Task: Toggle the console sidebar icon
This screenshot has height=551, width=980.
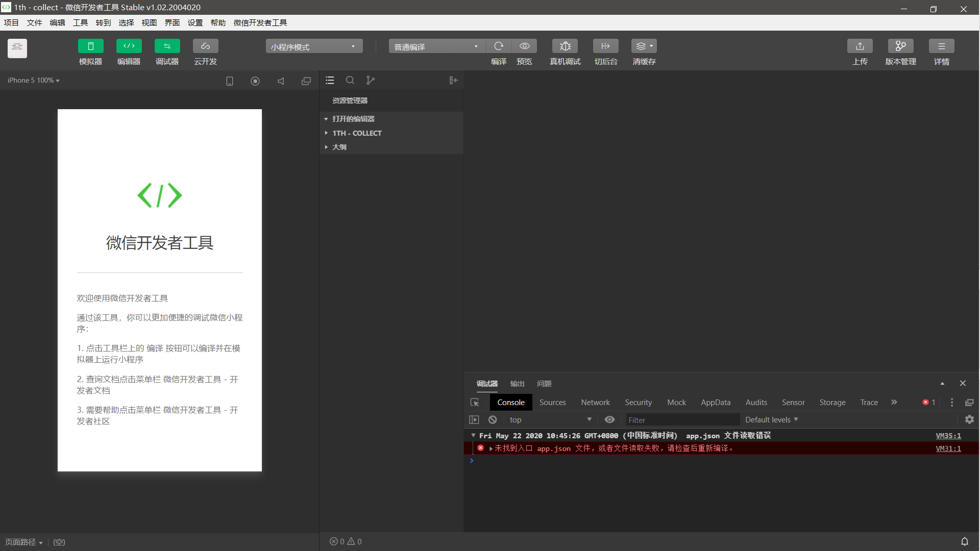Action: [x=474, y=420]
